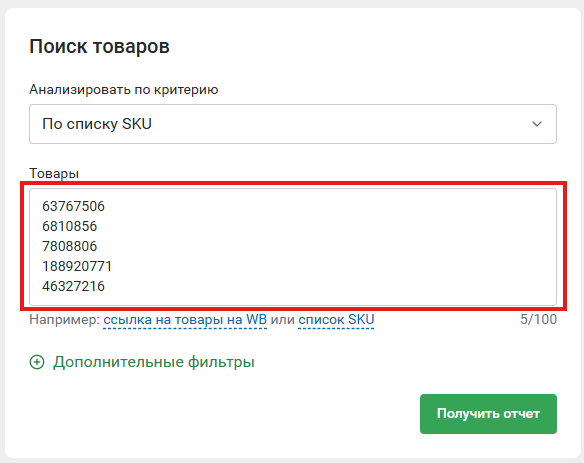This screenshot has height=463, width=584.
Task: Click the 'Товары' field label
Action: [54, 173]
